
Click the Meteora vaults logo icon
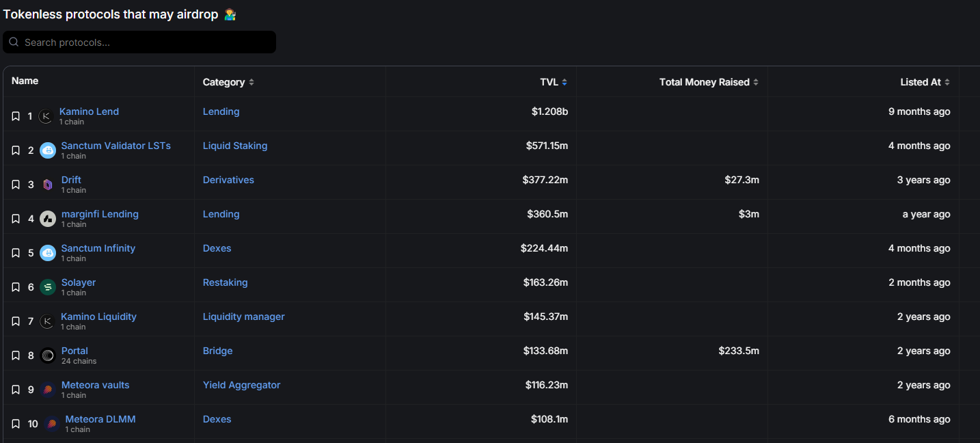[x=48, y=390]
